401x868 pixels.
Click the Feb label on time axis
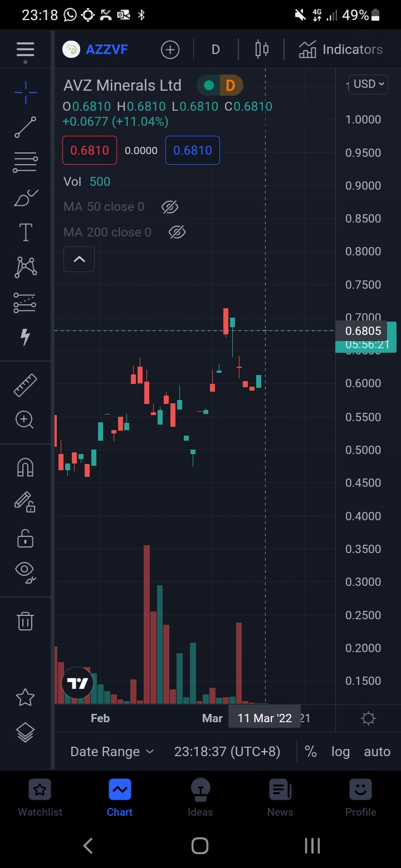coord(100,718)
